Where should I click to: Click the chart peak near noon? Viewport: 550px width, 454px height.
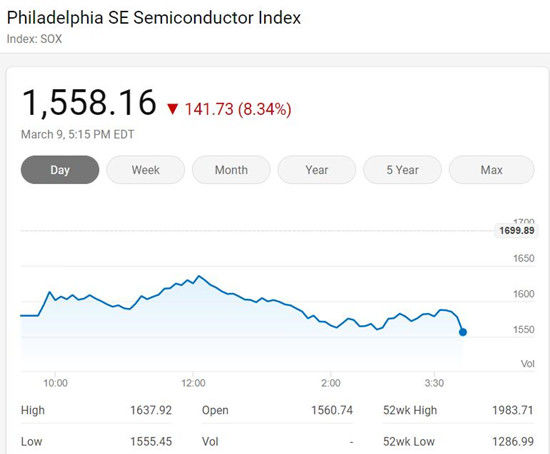199,276
